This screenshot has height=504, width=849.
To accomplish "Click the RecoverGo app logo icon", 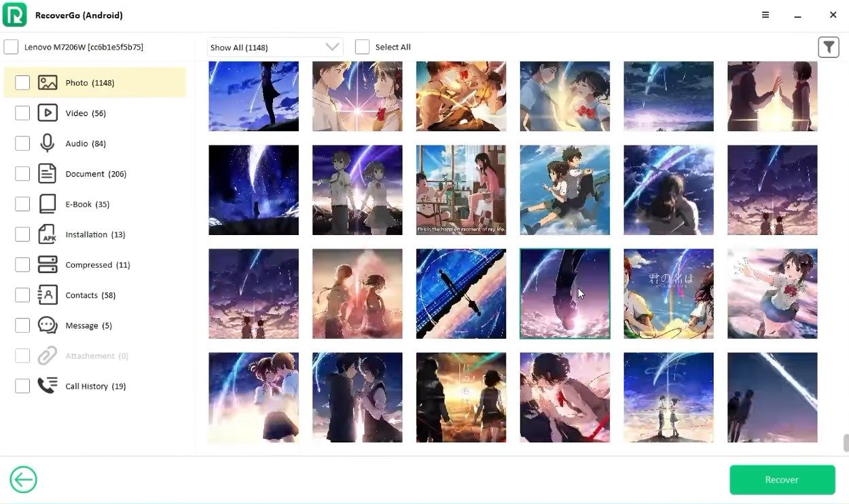I will click(14, 14).
